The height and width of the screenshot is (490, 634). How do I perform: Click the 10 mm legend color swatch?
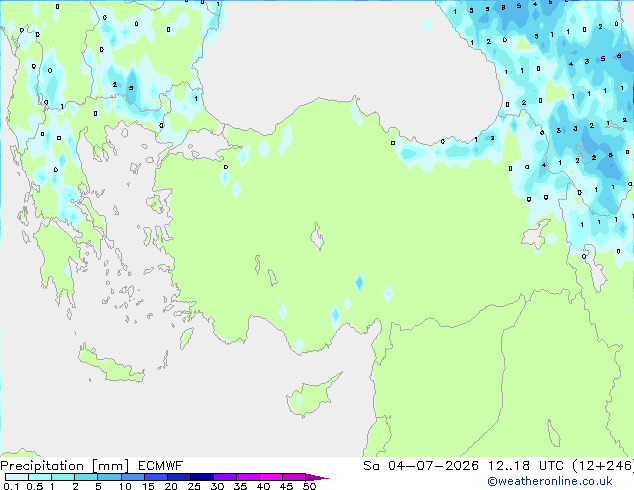(x=132, y=477)
